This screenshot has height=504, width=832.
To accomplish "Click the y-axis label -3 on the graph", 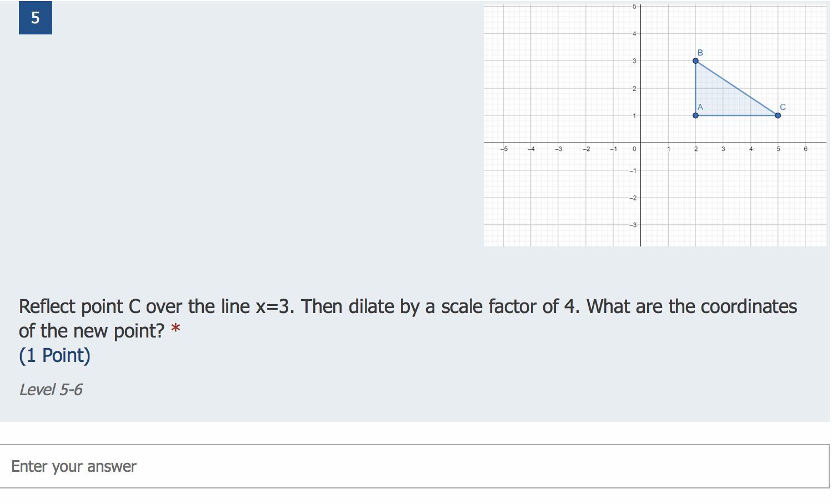I will 633,225.
